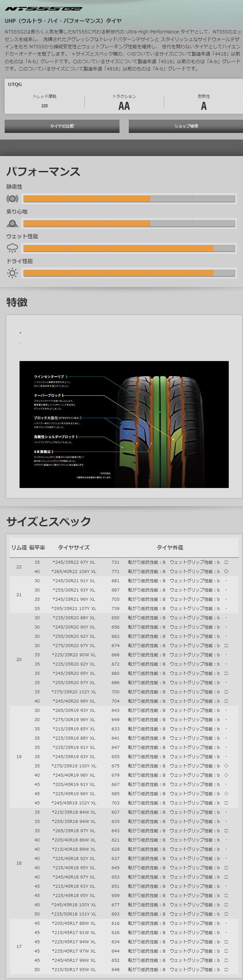The image size is (243, 980).
Task: Click the tire tread features image
Action: click(x=124, y=424)
